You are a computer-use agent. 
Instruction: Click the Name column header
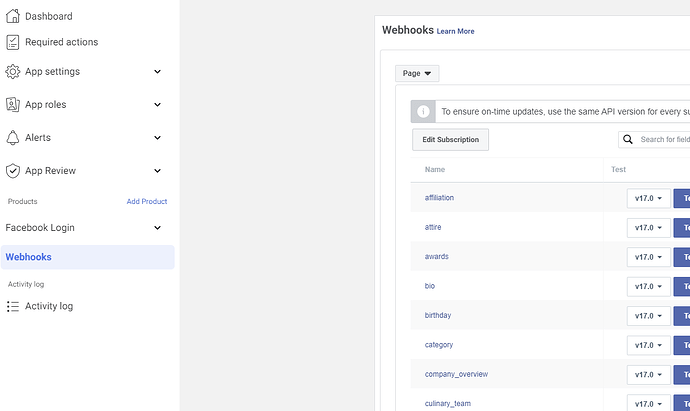click(435, 169)
